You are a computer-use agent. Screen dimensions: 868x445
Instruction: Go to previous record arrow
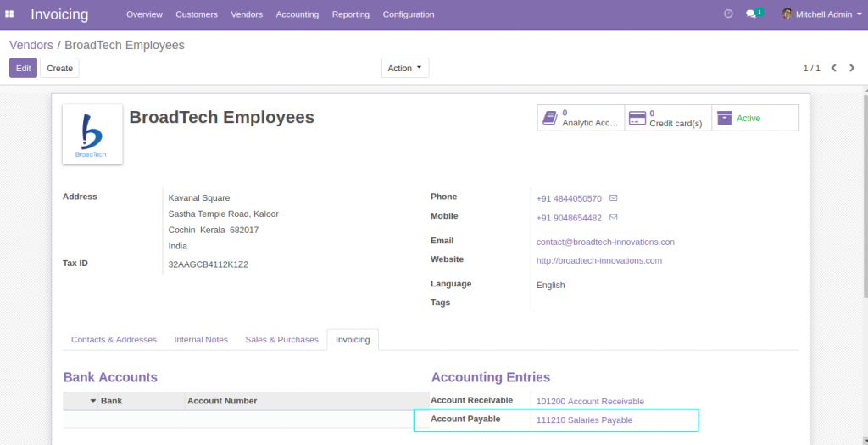tap(834, 68)
